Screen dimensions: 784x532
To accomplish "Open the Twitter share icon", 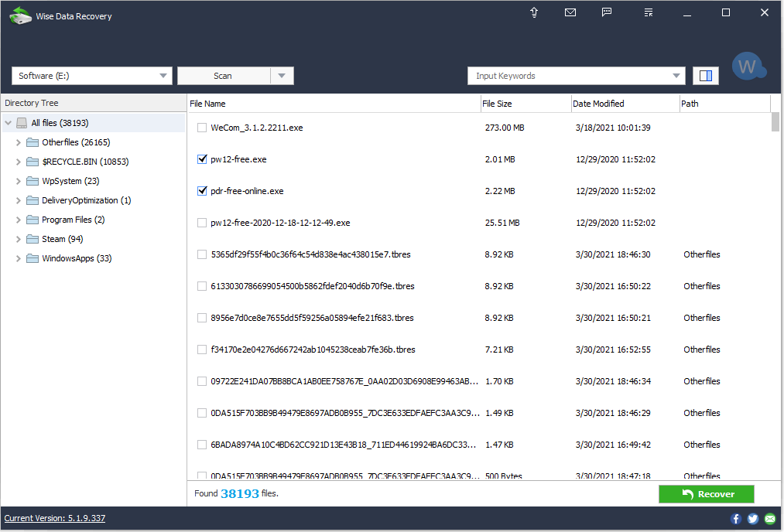I will (753, 519).
